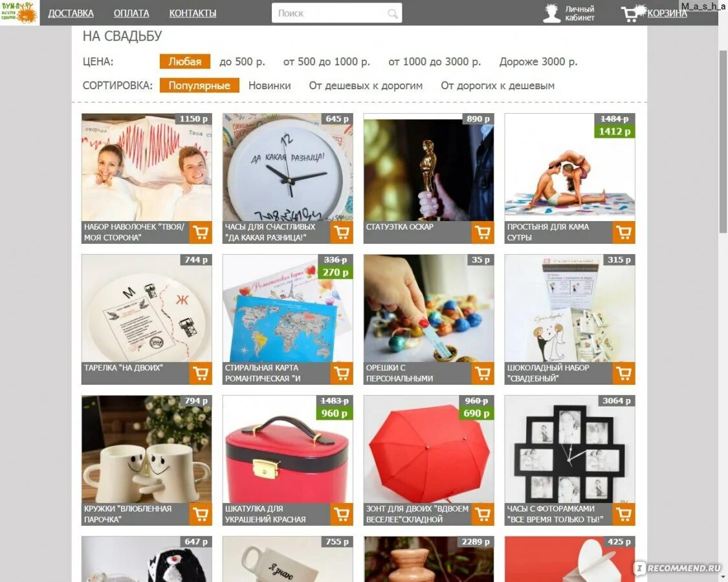The height and width of the screenshot is (582, 728).
Task: Open the Личный кабинет user icon
Action: pos(552,13)
